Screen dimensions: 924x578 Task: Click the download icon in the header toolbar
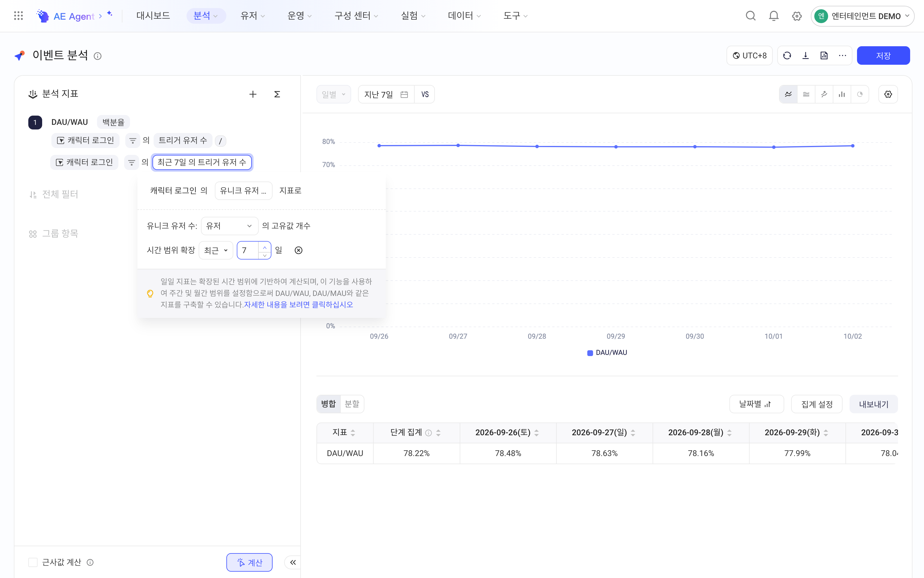pyautogui.click(x=805, y=56)
